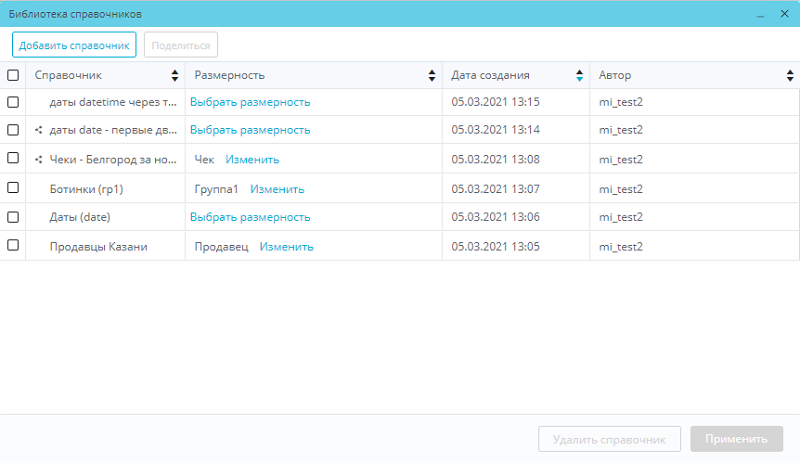This screenshot has height=463, width=800.
Task: Check the 'Ботинки (гр1)' row checkbox
Action: coord(13,188)
